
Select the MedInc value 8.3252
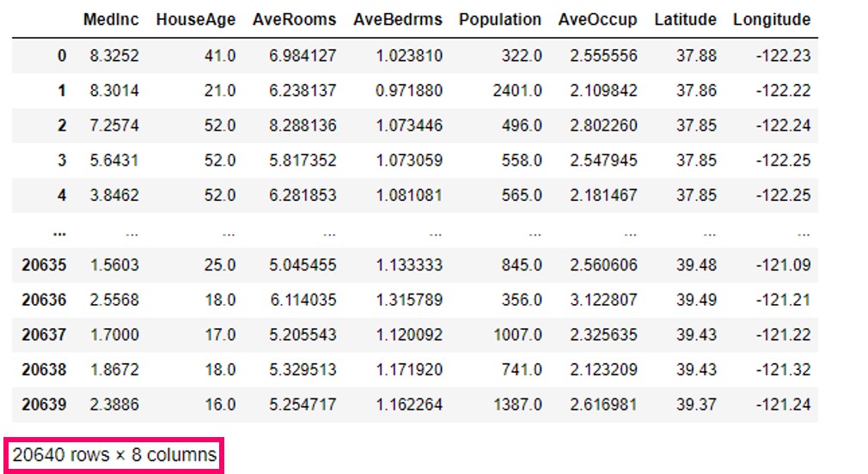[114, 56]
